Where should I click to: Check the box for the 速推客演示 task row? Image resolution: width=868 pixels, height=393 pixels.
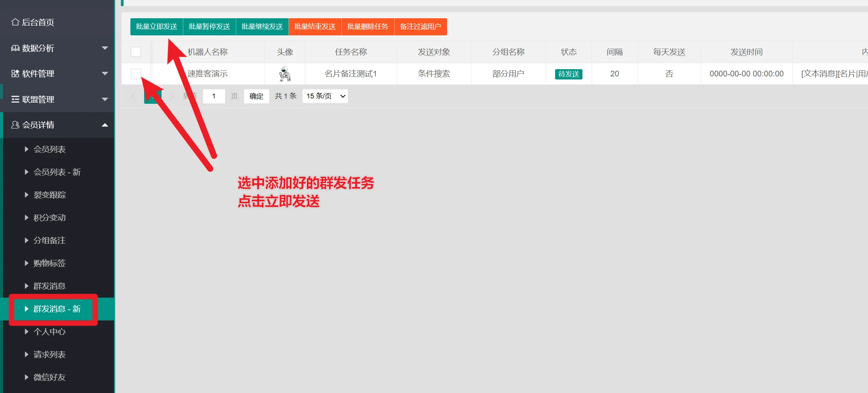[x=136, y=74]
